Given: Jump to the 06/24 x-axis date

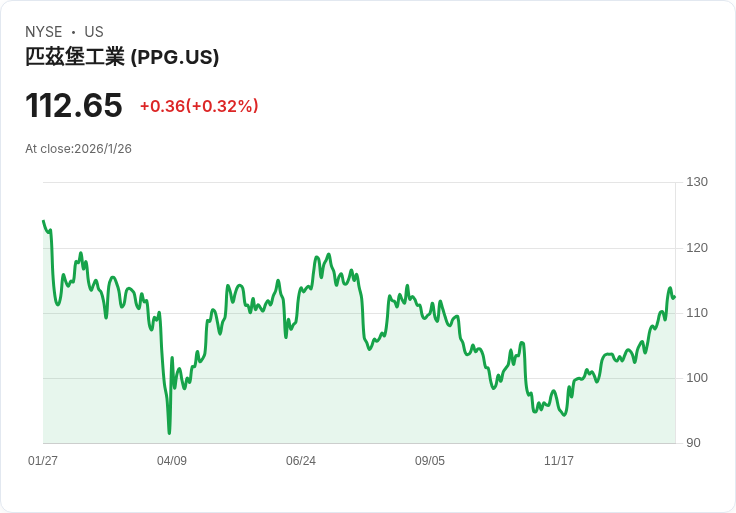Looking at the screenshot, I should (x=301, y=461).
